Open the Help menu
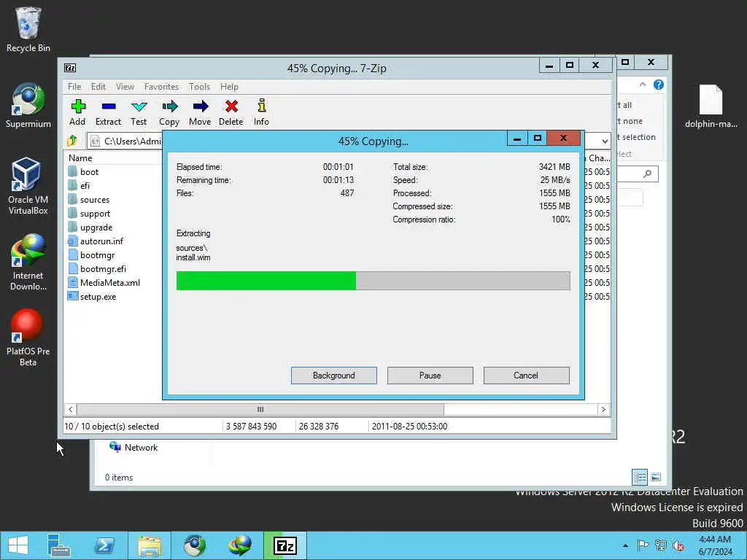 pyautogui.click(x=229, y=87)
